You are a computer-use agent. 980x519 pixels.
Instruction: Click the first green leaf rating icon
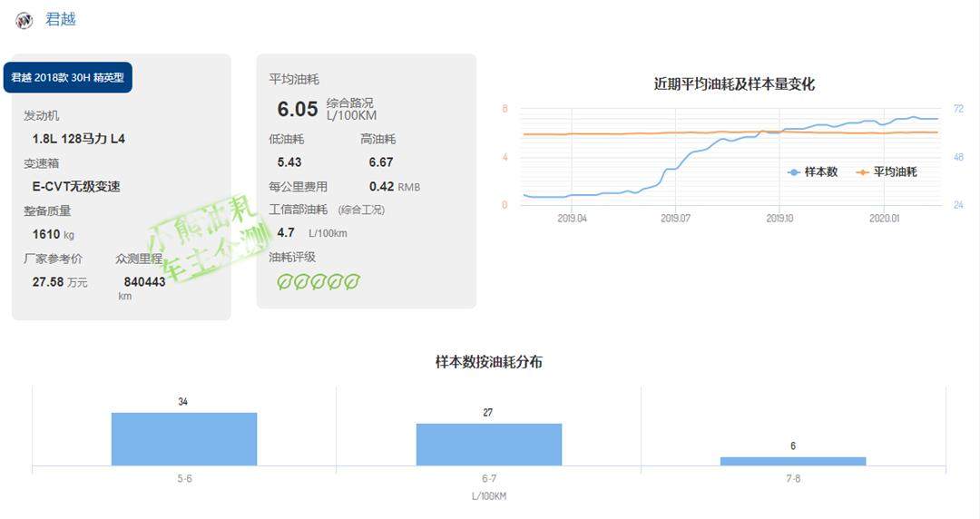(x=284, y=282)
